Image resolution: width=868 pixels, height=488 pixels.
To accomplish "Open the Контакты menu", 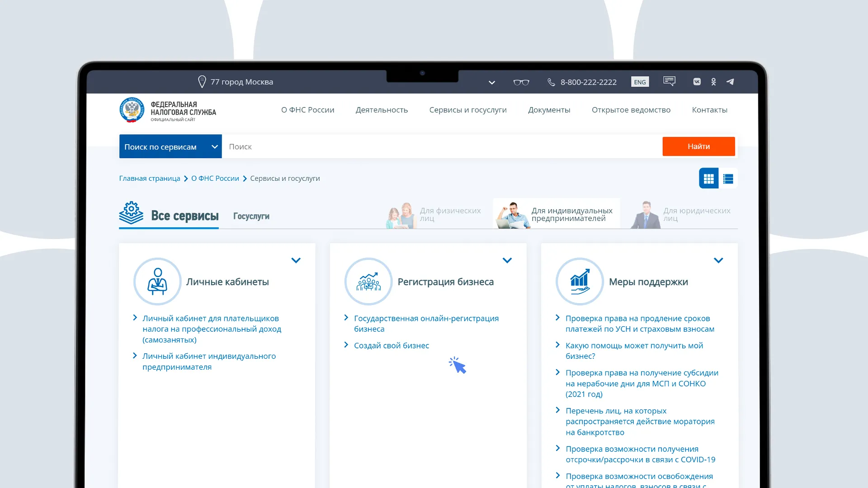I will (710, 110).
